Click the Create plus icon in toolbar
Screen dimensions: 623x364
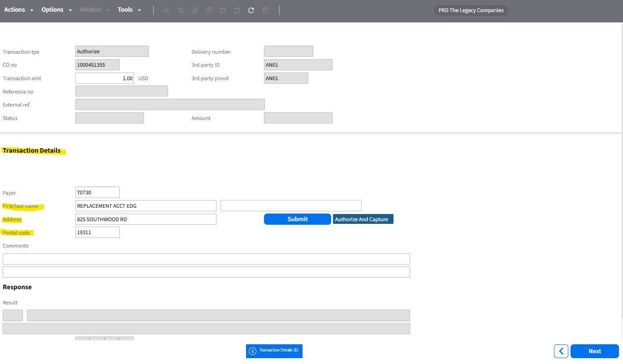(x=166, y=10)
